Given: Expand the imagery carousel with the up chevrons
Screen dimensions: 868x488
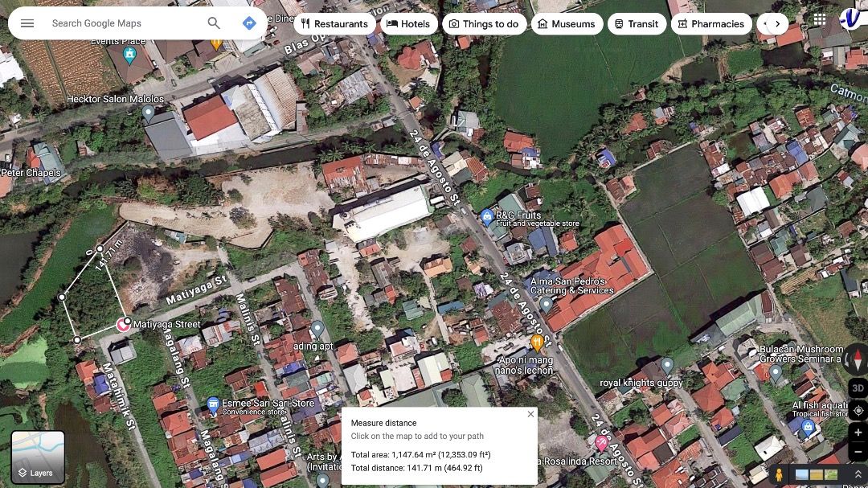Looking at the screenshot, I should pyautogui.click(x=858, y=474).
